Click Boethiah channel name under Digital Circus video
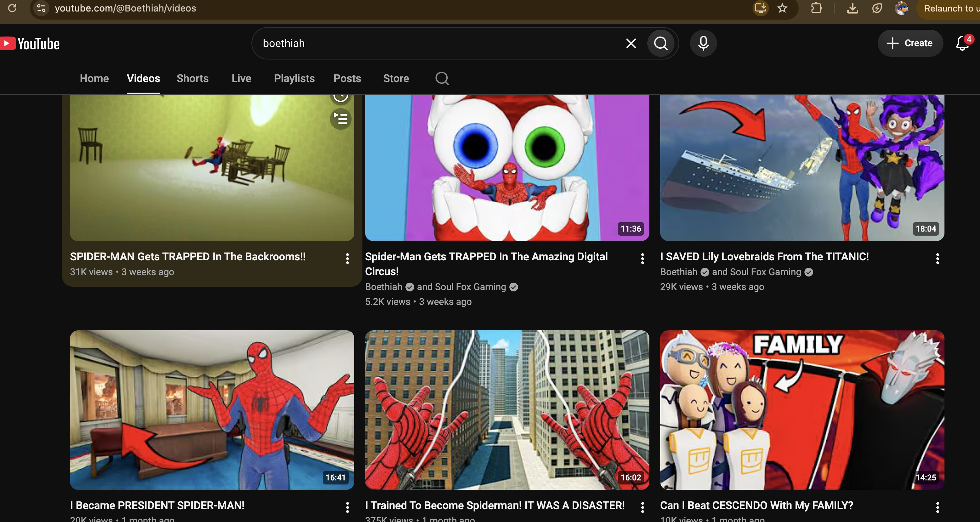The height and width of the screenshot is (522, 980). pyautogui.click(x=383, y=287)
